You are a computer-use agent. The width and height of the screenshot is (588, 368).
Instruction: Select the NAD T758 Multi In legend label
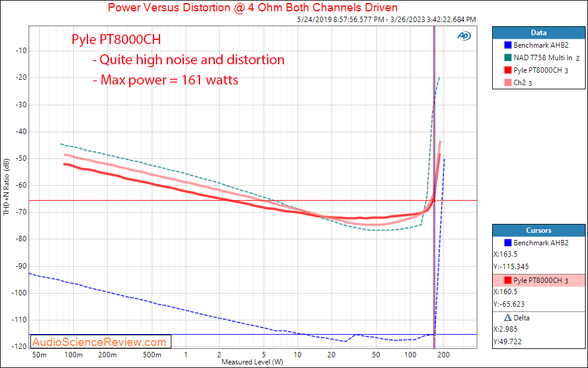point(543,57)
